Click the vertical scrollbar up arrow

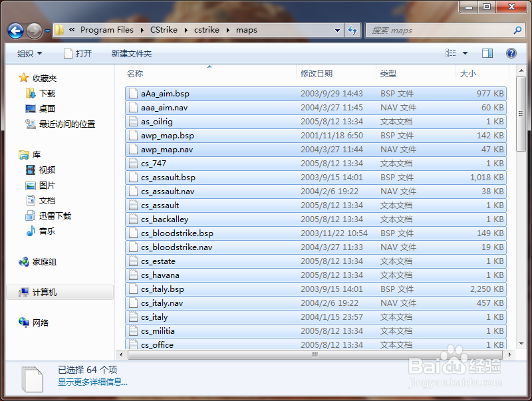click(x=521, y=71)
